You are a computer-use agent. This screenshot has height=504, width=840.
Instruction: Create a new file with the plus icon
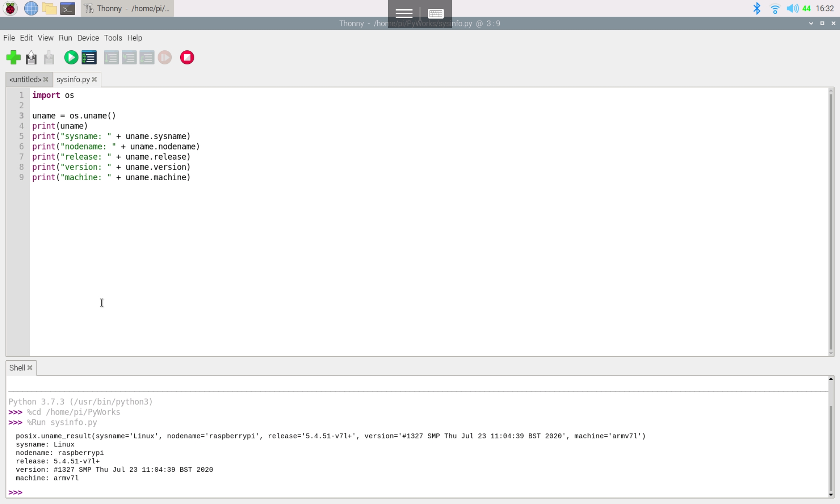13,58
